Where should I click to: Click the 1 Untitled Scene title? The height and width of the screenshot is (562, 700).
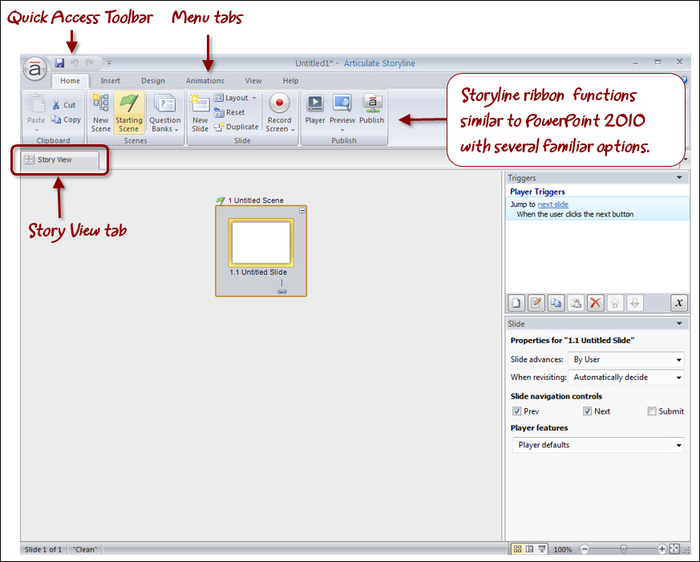tap(256, 200)
